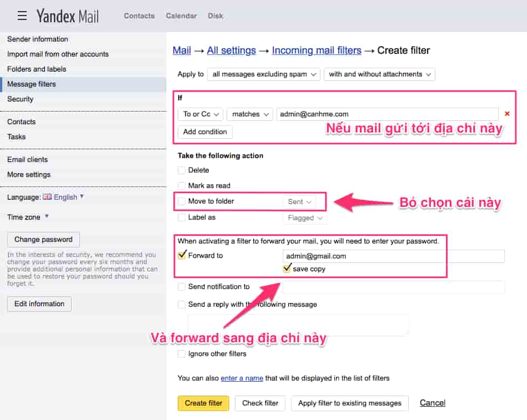The width and height of the screenshot is (527, 420).
Task: Click the yellow Create filter button
Action: (203, 403)
